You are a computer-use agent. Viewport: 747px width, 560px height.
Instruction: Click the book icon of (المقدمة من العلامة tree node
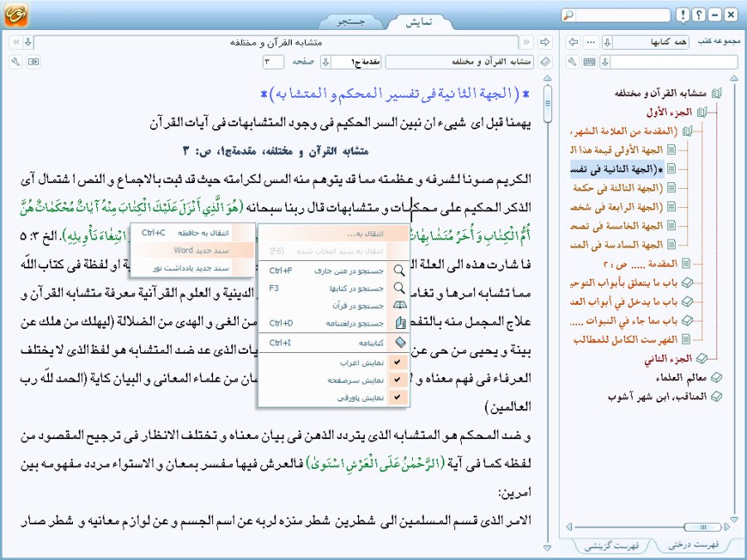(x=687, y=131)
